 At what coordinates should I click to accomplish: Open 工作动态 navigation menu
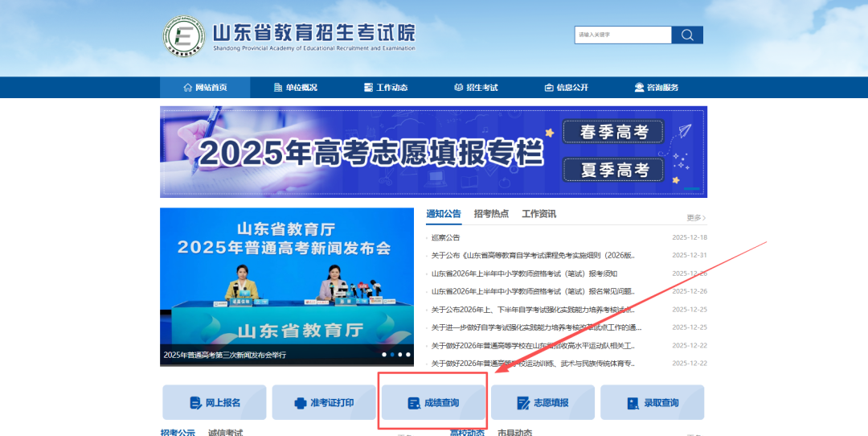click(x=386, y=88)
